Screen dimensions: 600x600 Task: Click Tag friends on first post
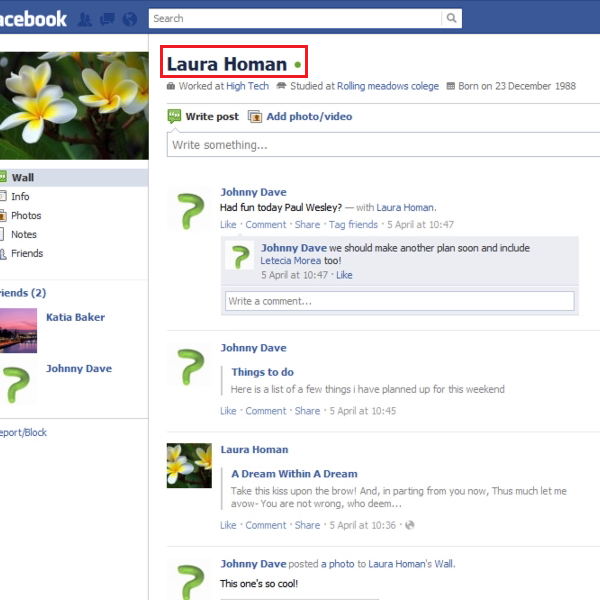tap(353, 225)
